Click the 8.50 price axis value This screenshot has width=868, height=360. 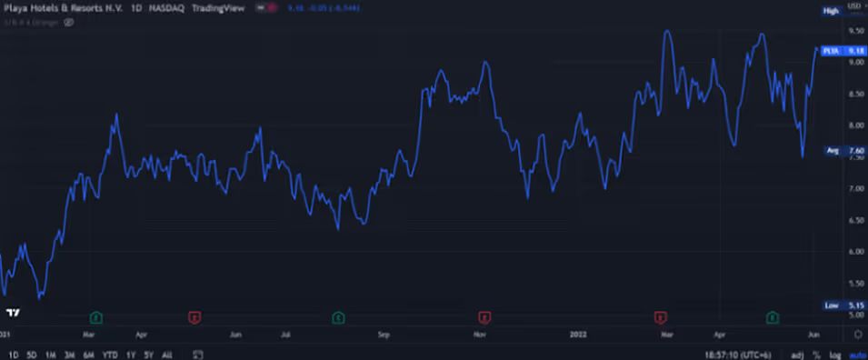click(x=856, y=94)
